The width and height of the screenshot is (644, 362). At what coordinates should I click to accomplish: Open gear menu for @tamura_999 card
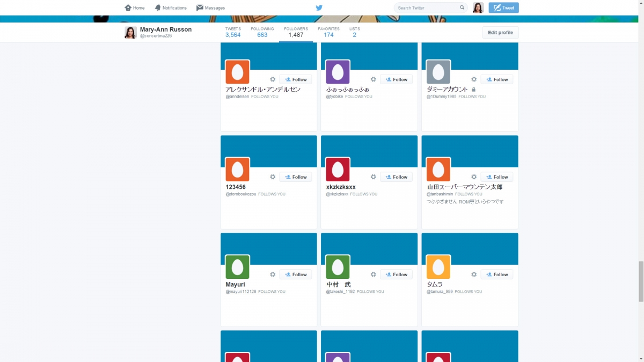click(474, 275)
